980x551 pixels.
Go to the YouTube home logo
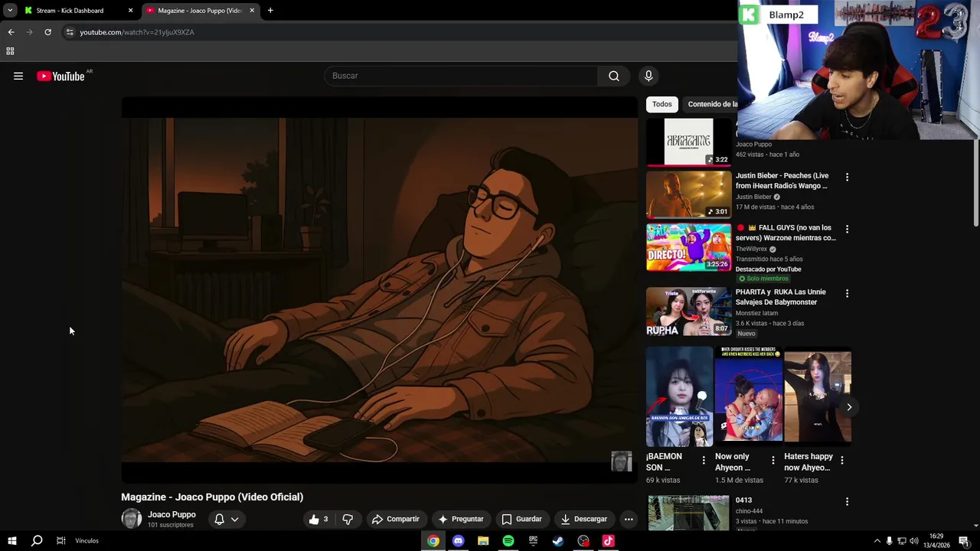pyautogui.click(x=60, y=76)
